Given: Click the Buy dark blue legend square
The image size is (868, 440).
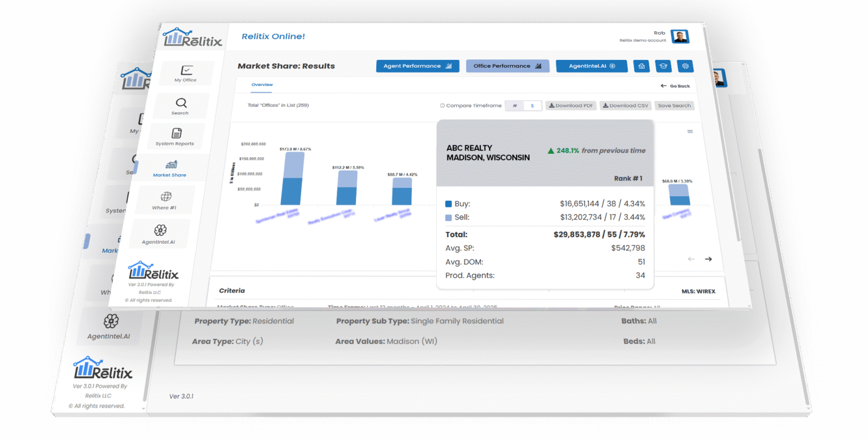Looking at the screenshot, I should (x=449, y=204).
